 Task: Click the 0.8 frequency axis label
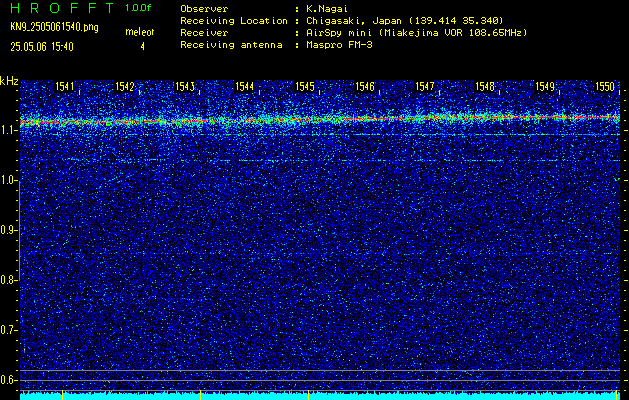coord(8,280)
